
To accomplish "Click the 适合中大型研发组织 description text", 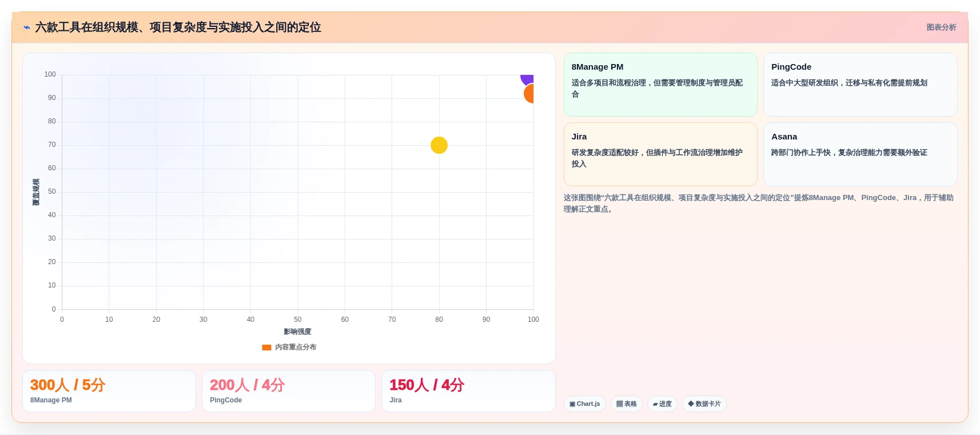I will pyautogui.click(x=849, y=83).
